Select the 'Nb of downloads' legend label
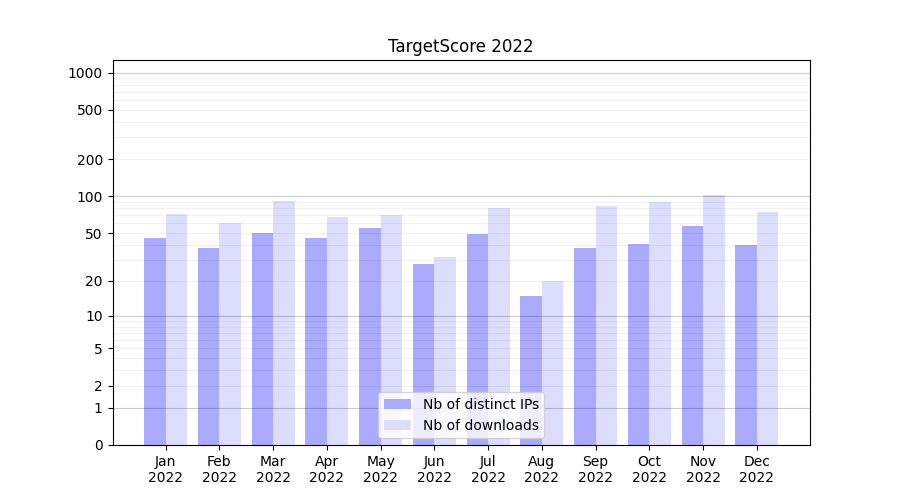 480,425
